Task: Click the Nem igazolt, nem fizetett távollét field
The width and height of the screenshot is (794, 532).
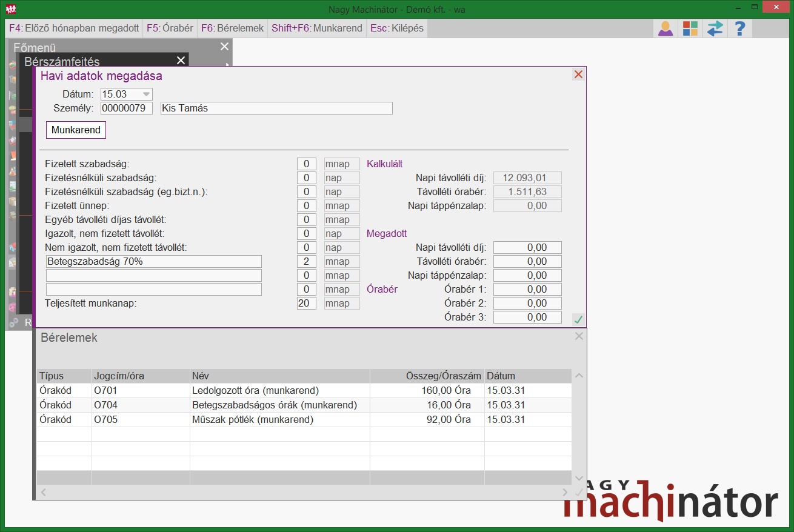Action: [307, 247]
